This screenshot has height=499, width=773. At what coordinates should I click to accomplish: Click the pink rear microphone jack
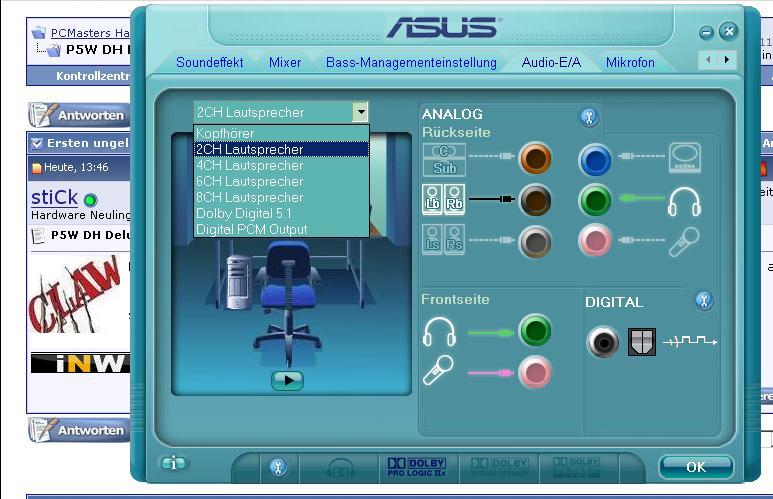click(x=595, y=241)
